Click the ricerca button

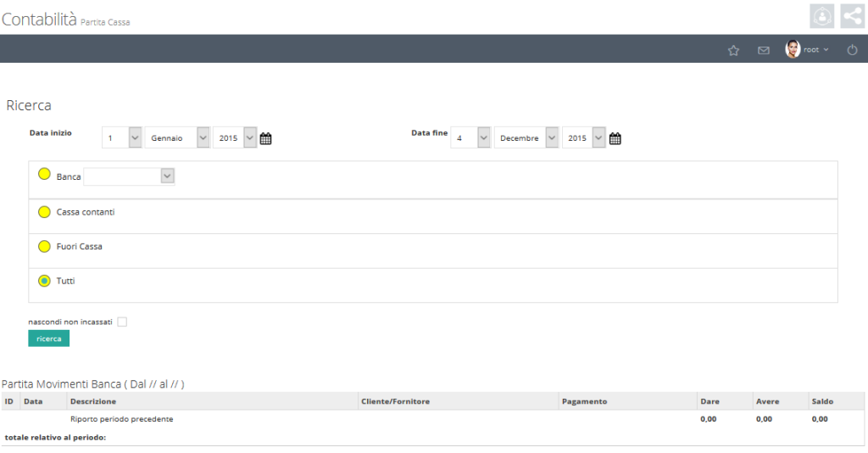point(48,338)
